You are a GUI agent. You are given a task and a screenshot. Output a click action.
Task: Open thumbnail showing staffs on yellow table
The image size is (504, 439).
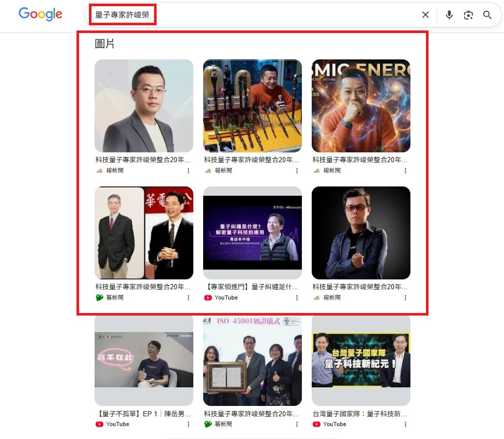click(252, 105)
